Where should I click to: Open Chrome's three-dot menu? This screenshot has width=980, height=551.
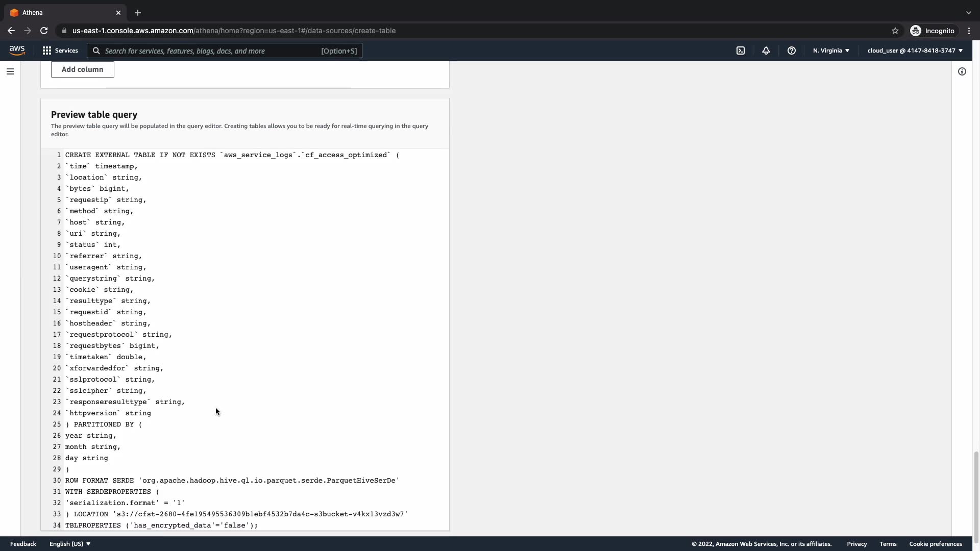point(969,31)
